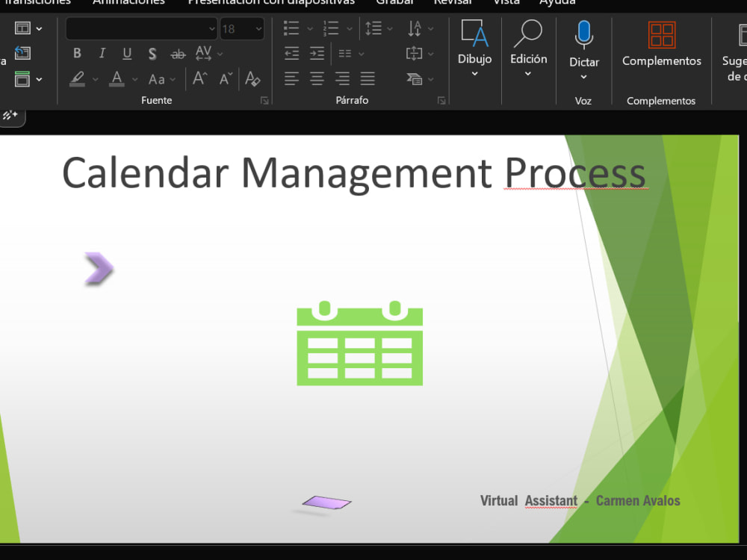Switch to the Revisar tab
Image resolution: width=747 pixels, height=560 pixels.
point(453,2)
